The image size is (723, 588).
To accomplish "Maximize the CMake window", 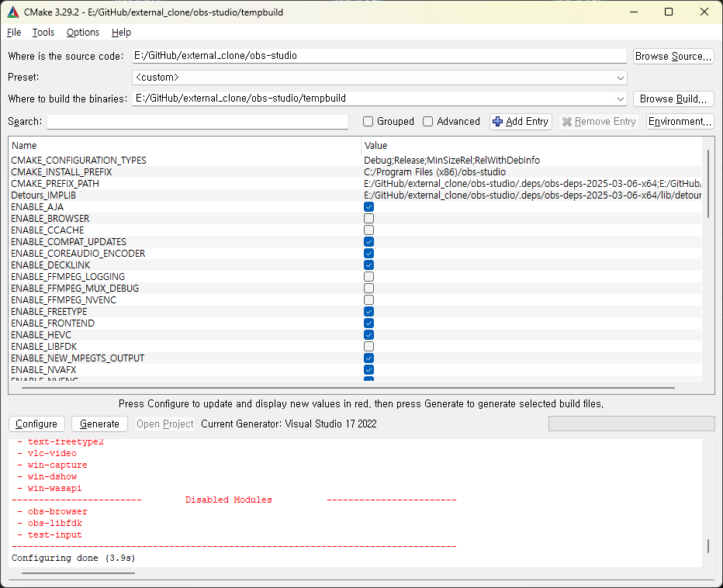I will [669, 12].
